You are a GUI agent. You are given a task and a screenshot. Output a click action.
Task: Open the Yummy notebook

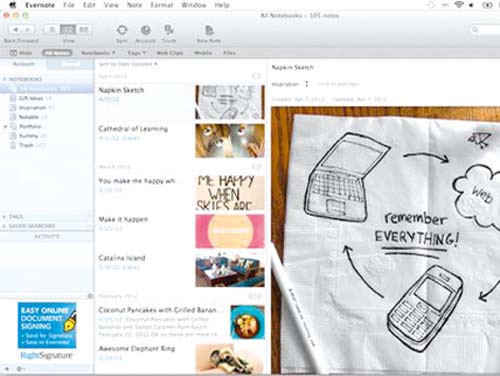tap(28, 136)
